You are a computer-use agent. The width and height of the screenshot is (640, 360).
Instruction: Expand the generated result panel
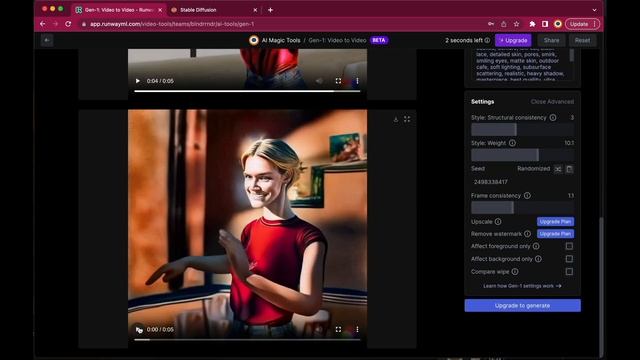tap(407, 119)
